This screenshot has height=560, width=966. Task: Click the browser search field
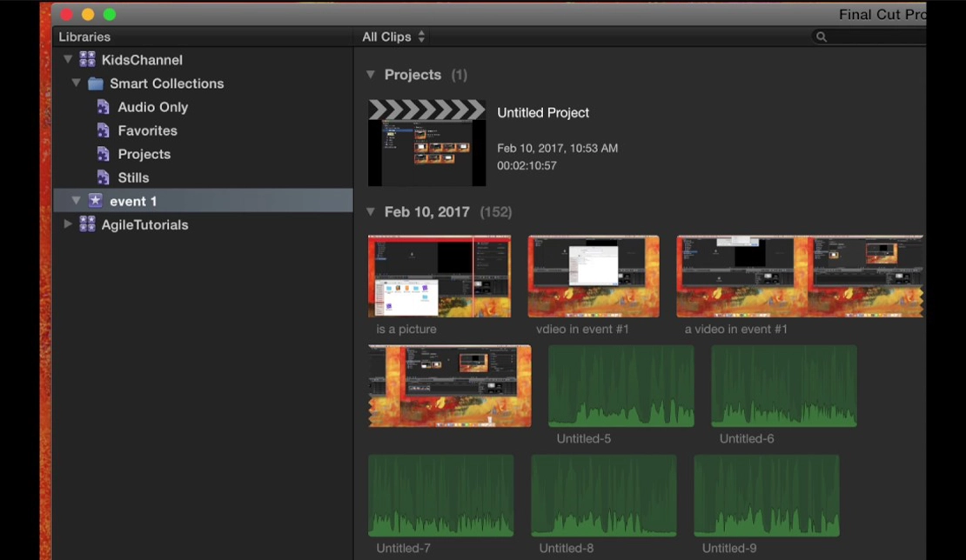click(870, 37)
